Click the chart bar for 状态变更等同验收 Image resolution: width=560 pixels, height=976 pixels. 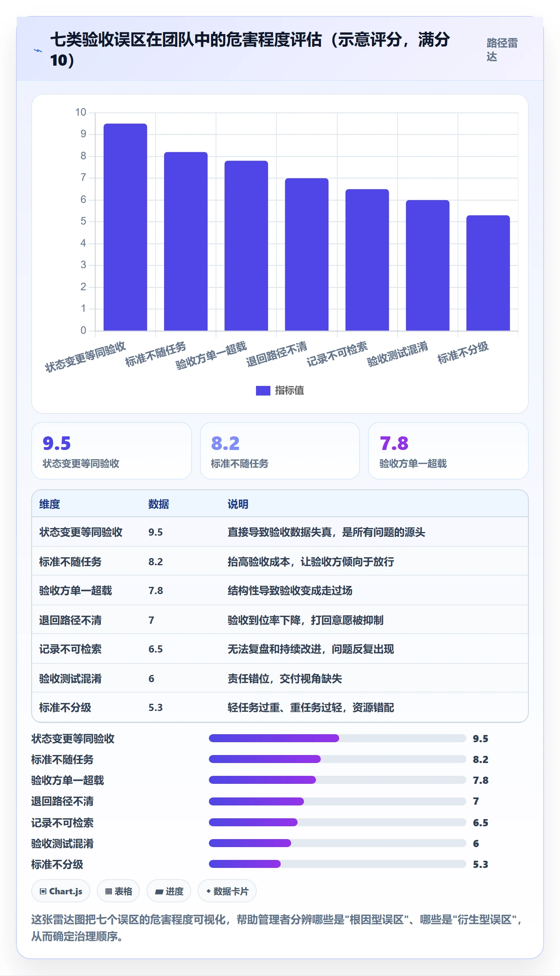pyautogui.click(x=125, y=227)
